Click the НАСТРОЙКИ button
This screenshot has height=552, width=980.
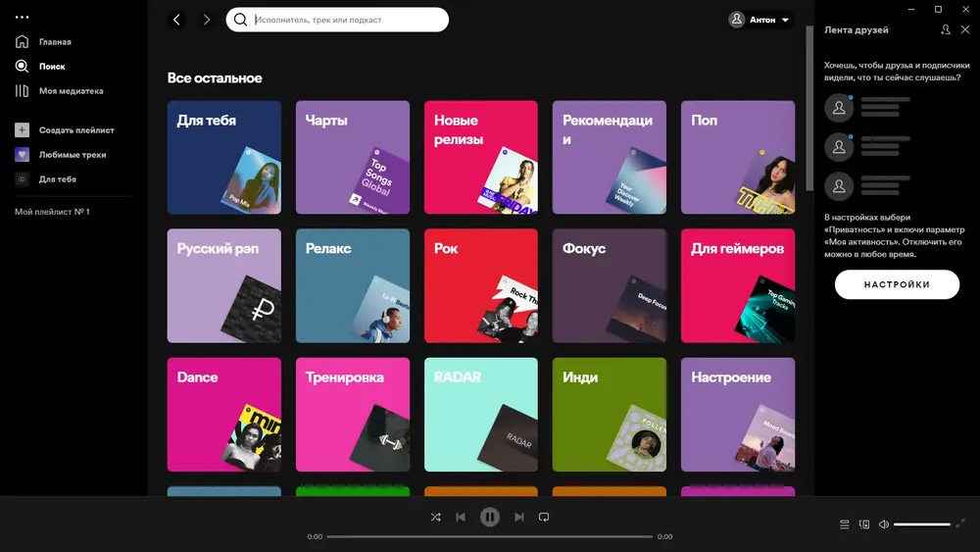point(897,284)
